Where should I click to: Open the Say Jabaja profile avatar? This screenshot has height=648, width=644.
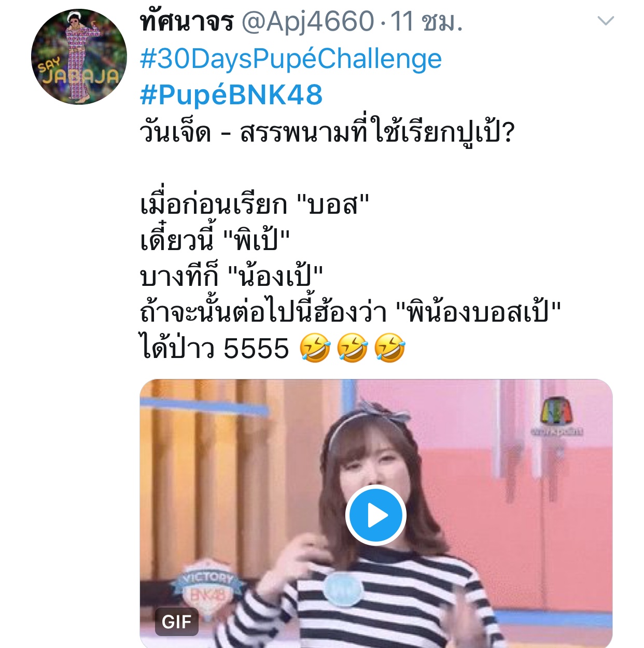pyautogui.click(x=79, y=57)
